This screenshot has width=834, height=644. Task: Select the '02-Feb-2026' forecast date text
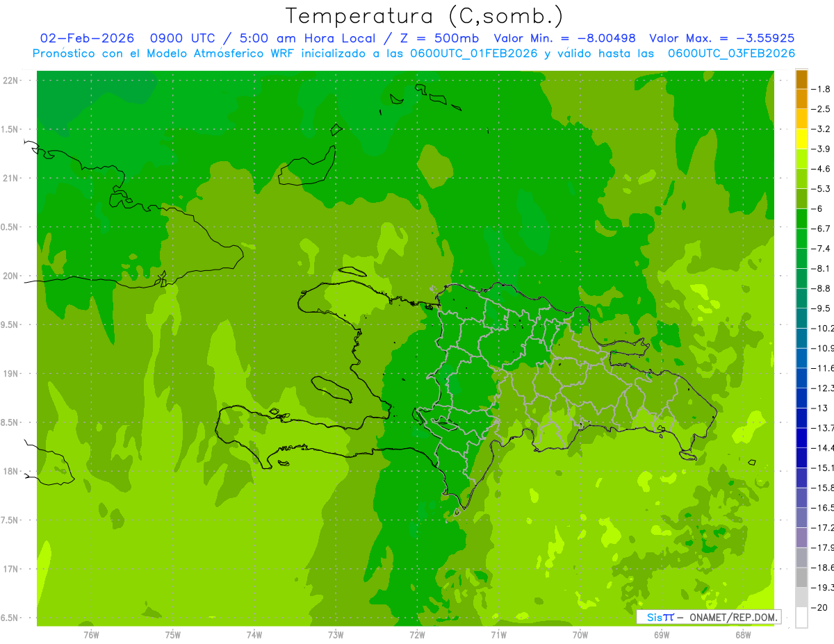87,38
